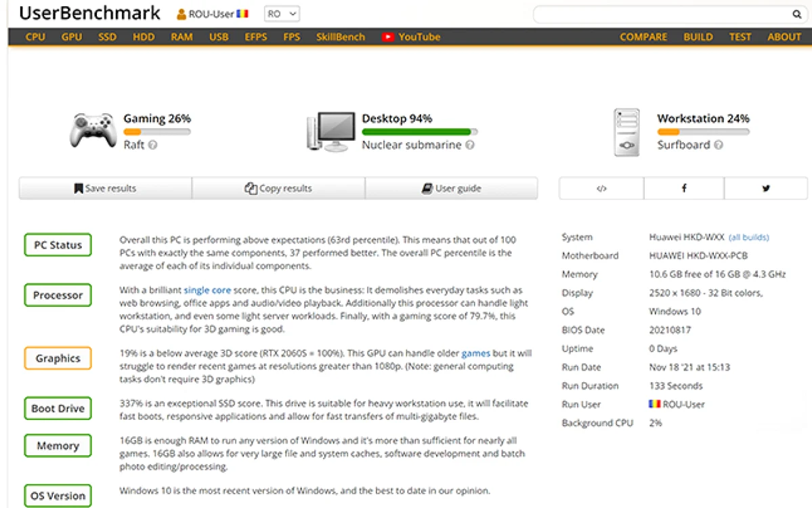
Task: Open the help icon next to Raft
Action: 153,145
